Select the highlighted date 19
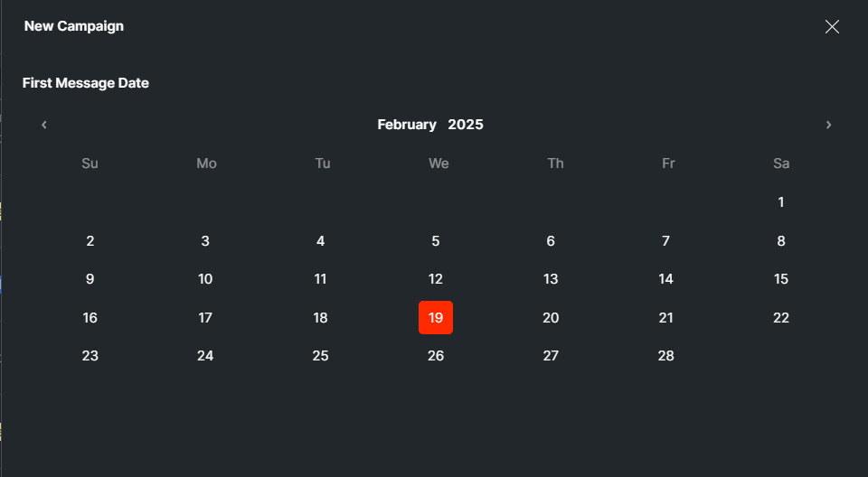868x477 pixels. 436,318
